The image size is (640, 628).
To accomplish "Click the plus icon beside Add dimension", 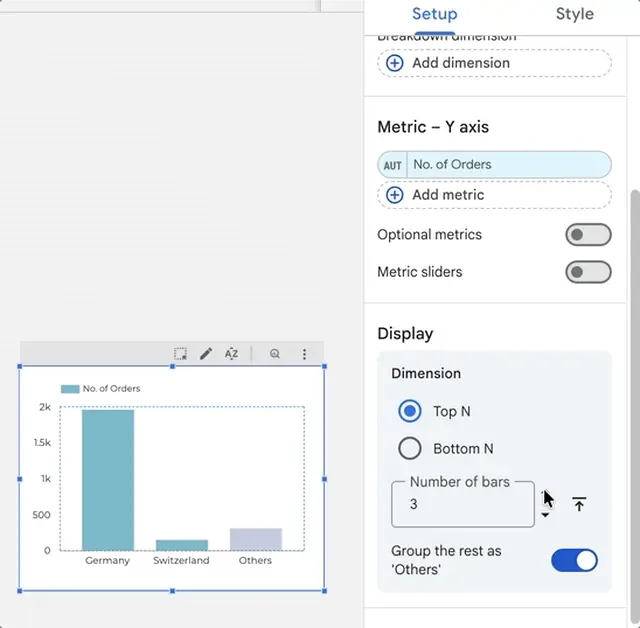I will pos(395,63).
